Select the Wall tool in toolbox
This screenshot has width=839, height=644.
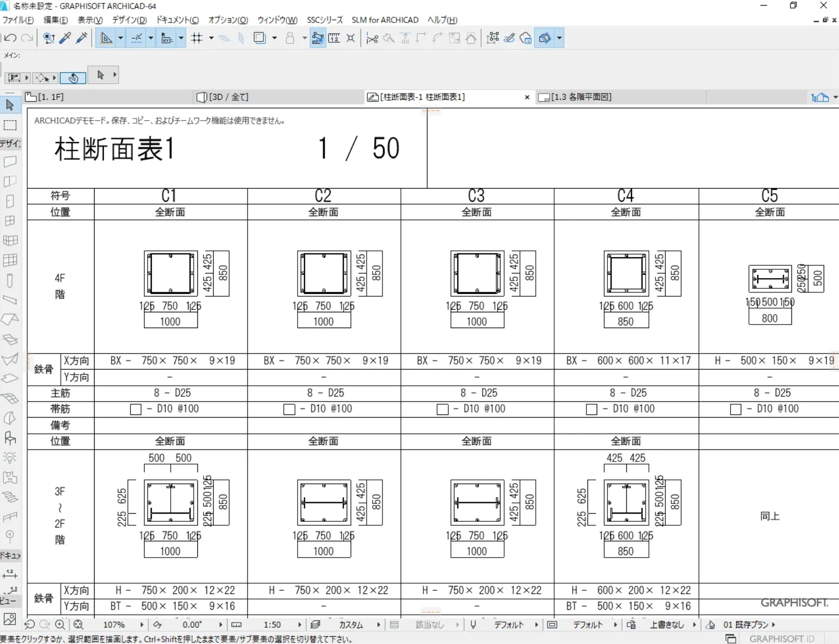click(10, 162)
